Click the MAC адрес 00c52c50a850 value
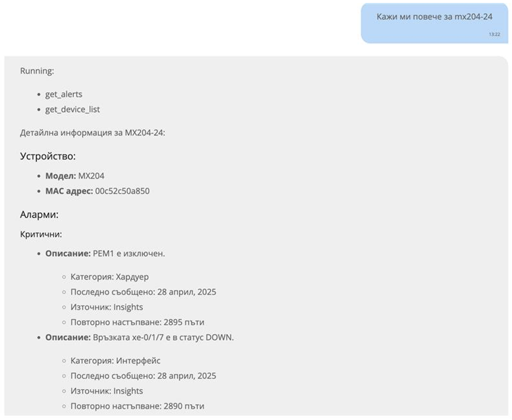 tap(122, 191)
